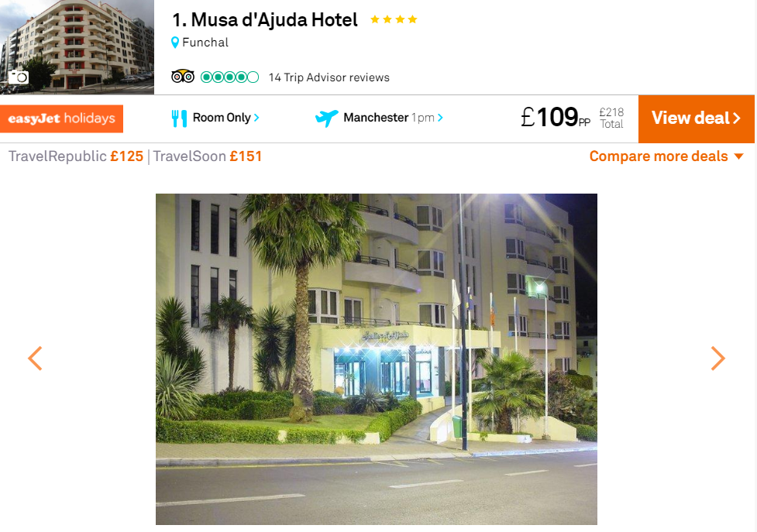Screen dimensions: 757x532
Task: Open the Manchester 1pm flight options
Action: click(393, 118)
